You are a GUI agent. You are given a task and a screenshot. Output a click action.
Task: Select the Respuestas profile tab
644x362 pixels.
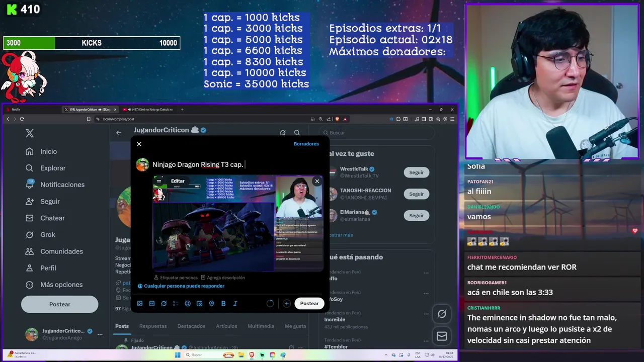[x=153, y=326]
